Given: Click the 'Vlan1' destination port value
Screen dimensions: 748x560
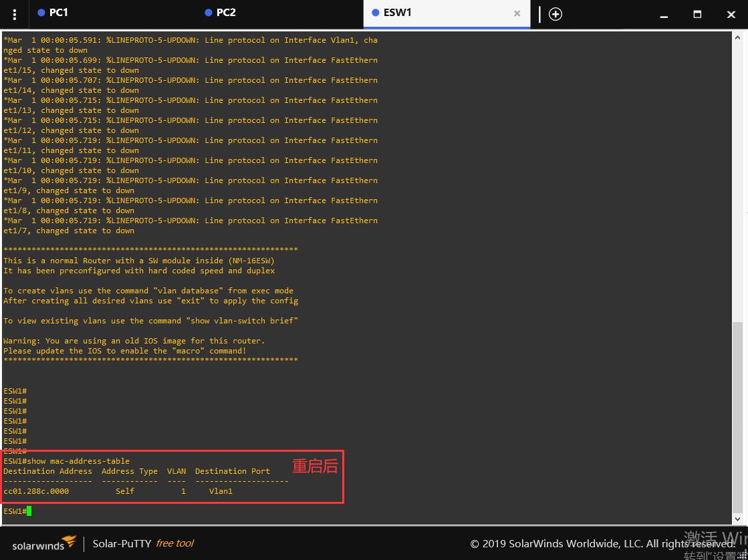Looking at the screenshot, I should 221,491.
